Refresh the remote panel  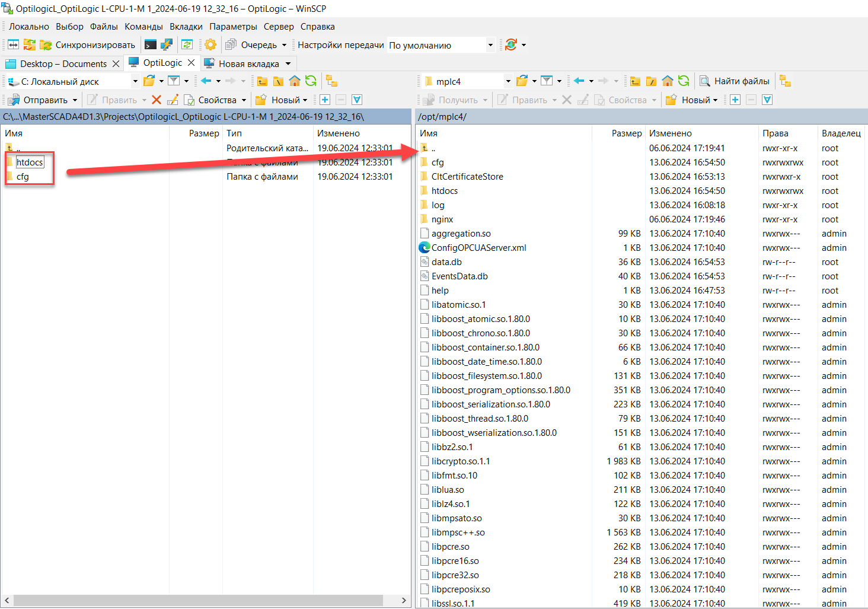click(x=684, y=81)
